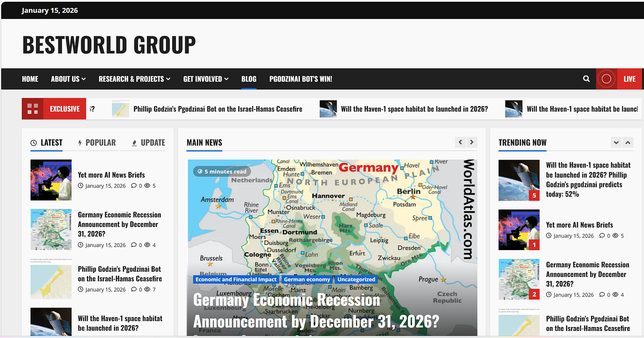Viewport: 644px width, 338px height.
Task: Switch to the UPDATE tab
Action: 149,143
